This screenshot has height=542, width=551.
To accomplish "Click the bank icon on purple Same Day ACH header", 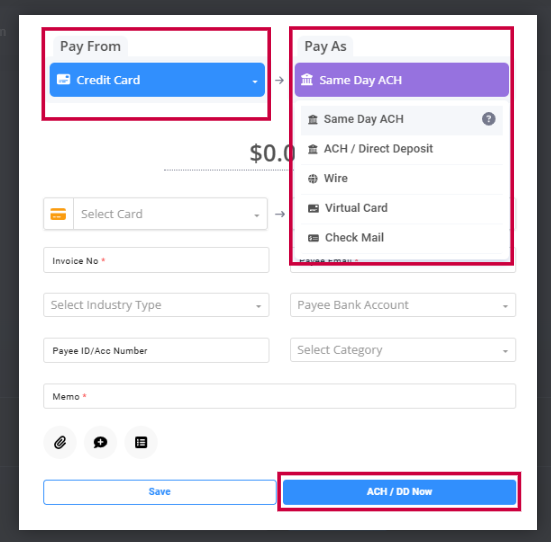I will 307,80.
